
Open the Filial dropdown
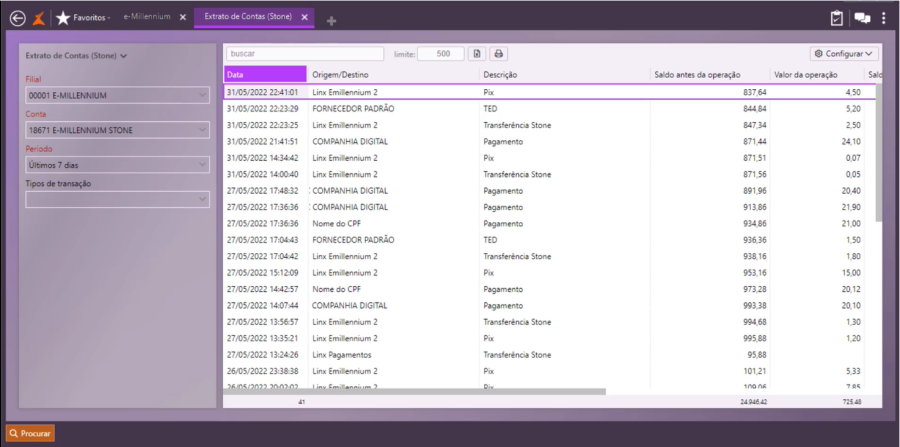pos(118,95)
